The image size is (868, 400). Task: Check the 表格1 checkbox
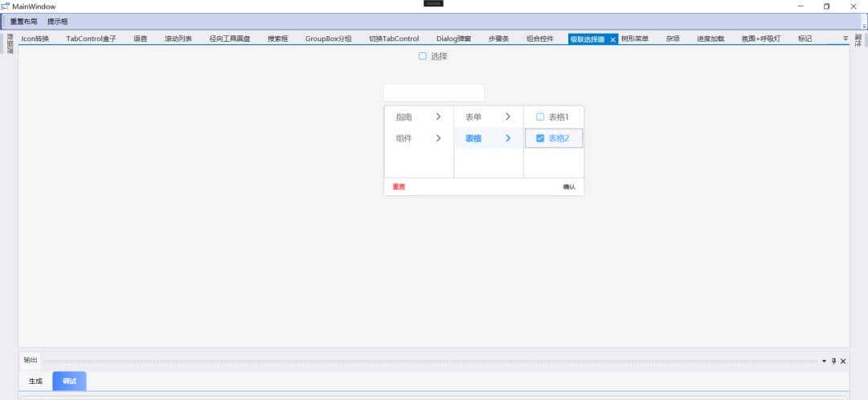(x=540, y=116)
